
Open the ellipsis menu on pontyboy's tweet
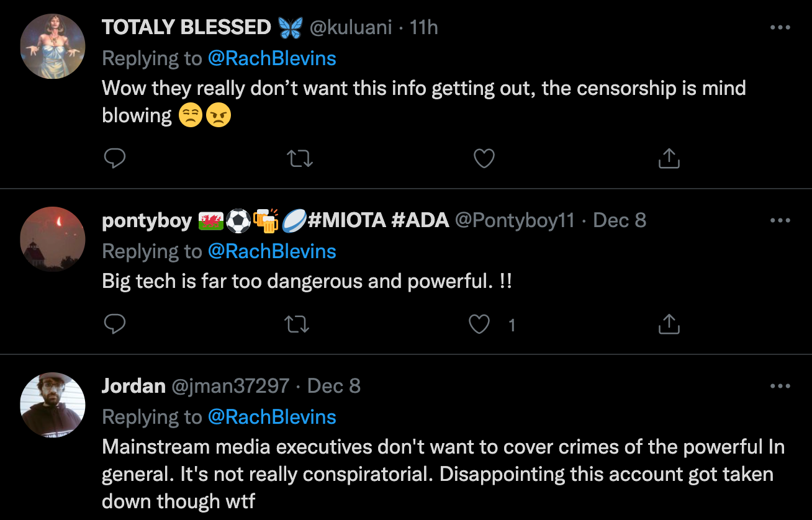click(x=779, y=220)
